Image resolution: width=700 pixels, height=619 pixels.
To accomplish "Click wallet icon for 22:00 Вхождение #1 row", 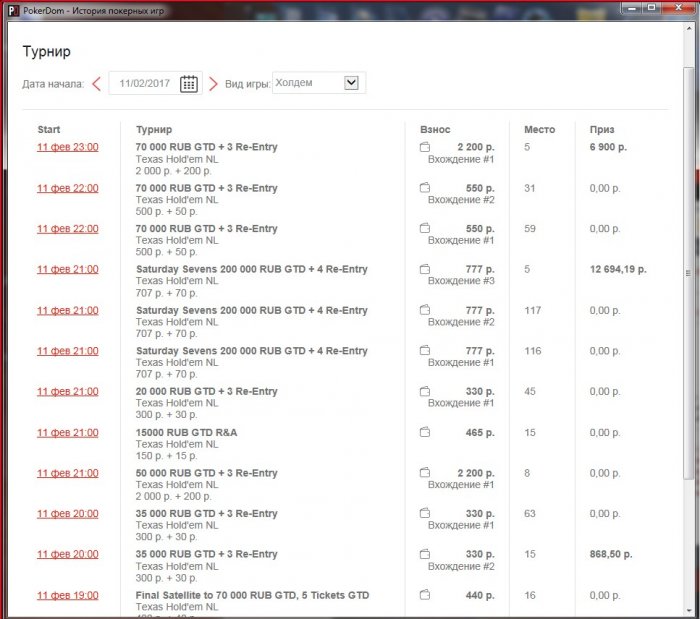I will pyautogui.click(x=425, y=228).
